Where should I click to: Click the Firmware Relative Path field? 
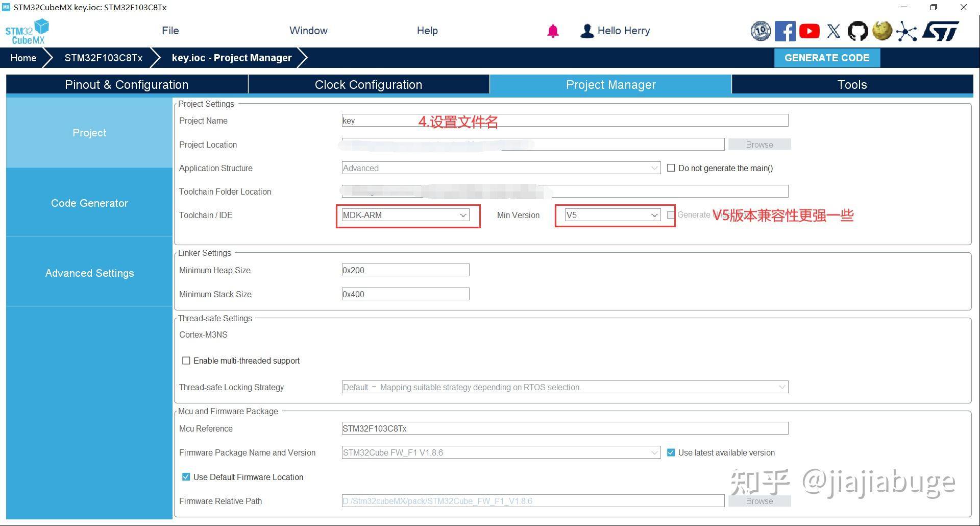533,501
